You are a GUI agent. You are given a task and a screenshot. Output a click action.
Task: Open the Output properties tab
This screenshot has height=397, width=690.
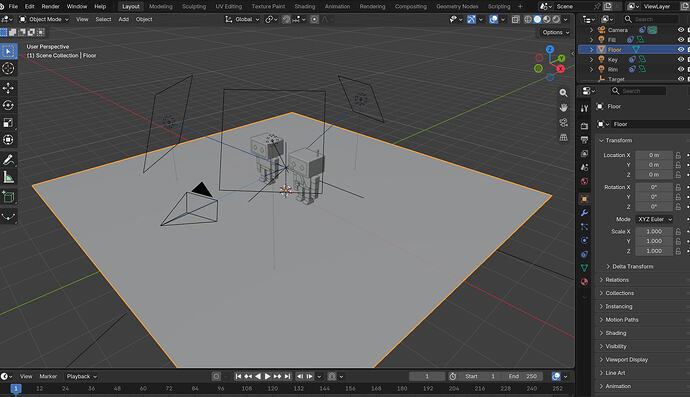click(584, 140)
